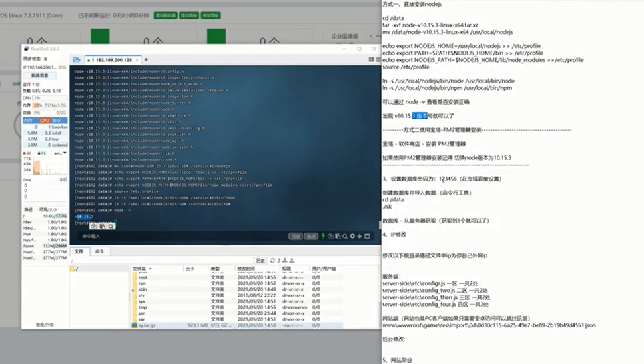Click the CPU usage bar in sidebar
The image size is (644, 364).
click(x=49, y=98)
